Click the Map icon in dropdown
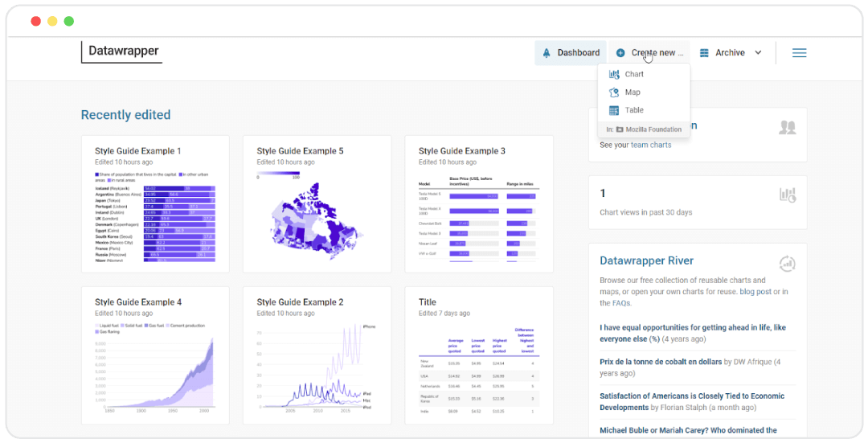 click(x=614, y=92)
